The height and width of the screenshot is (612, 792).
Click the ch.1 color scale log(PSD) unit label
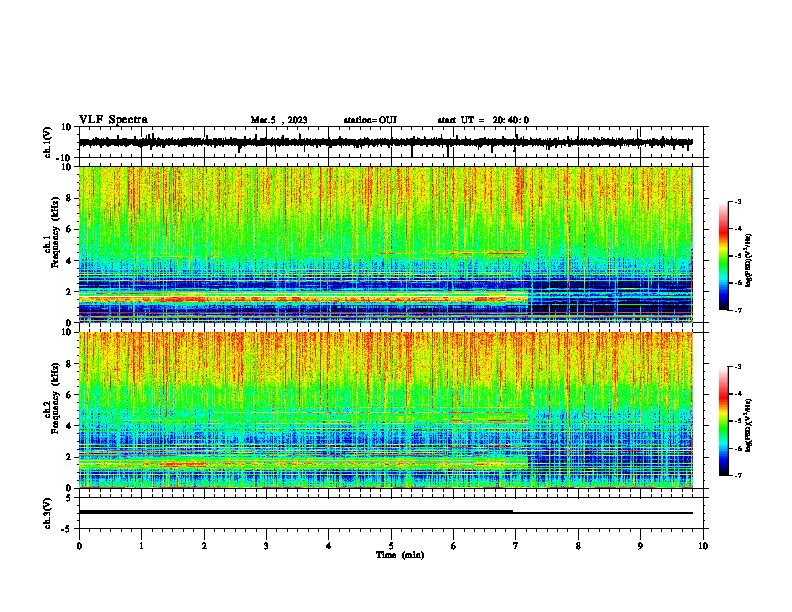point(749,260)
